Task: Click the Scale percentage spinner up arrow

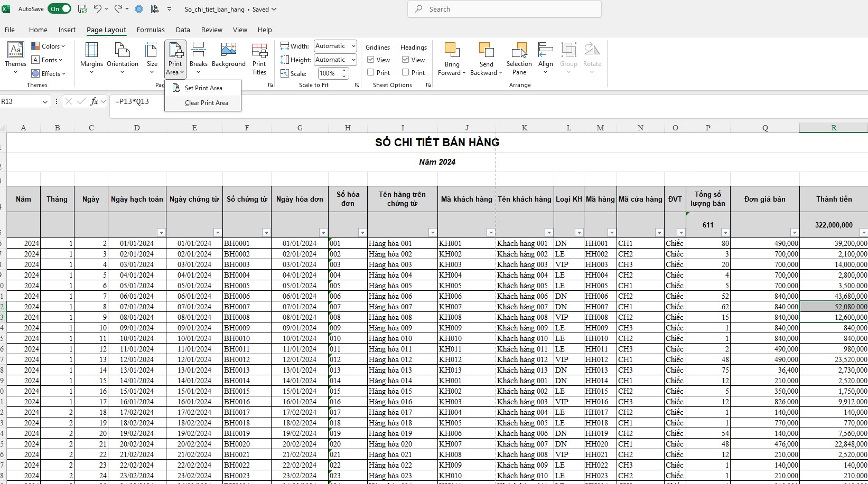Action: click(x=344, y=70)
